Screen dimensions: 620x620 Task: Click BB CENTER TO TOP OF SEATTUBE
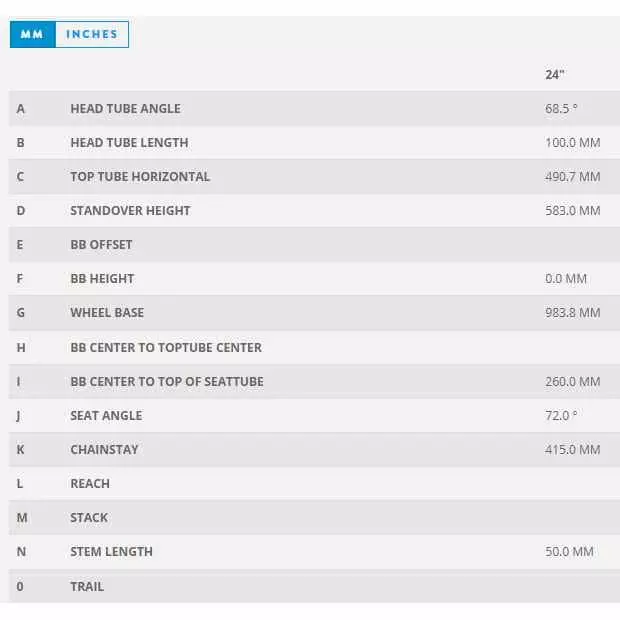tap(167, 381)
